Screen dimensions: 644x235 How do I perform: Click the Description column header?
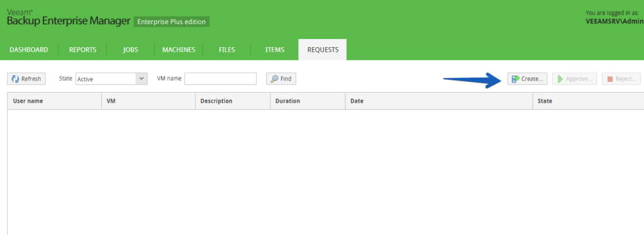[x=233, y=101]
